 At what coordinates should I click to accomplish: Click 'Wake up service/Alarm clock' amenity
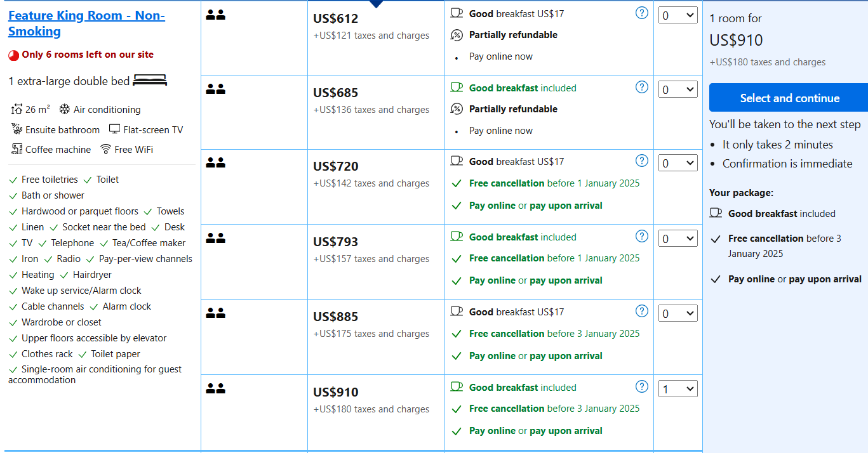tap(81, 291)
